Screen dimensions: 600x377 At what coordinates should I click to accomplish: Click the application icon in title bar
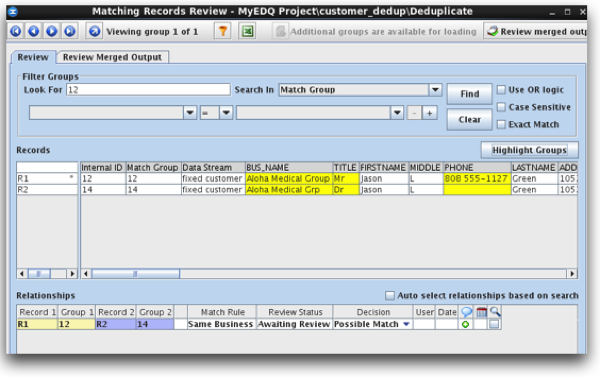[13, 11]
